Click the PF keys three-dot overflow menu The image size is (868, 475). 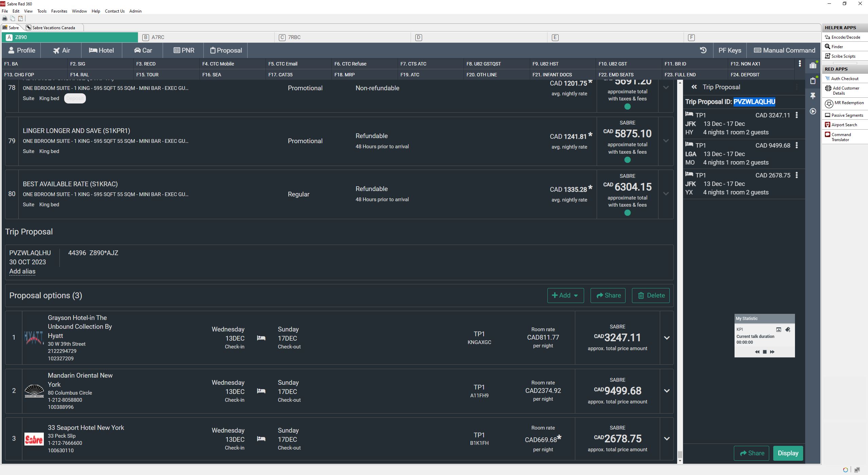(800, 63)
